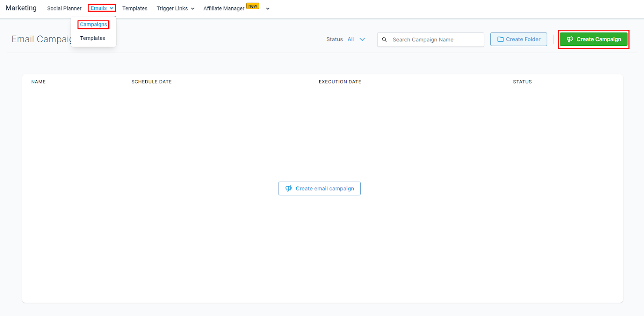Open the more-options chevron after Affiliate Manager

[268, 8]
